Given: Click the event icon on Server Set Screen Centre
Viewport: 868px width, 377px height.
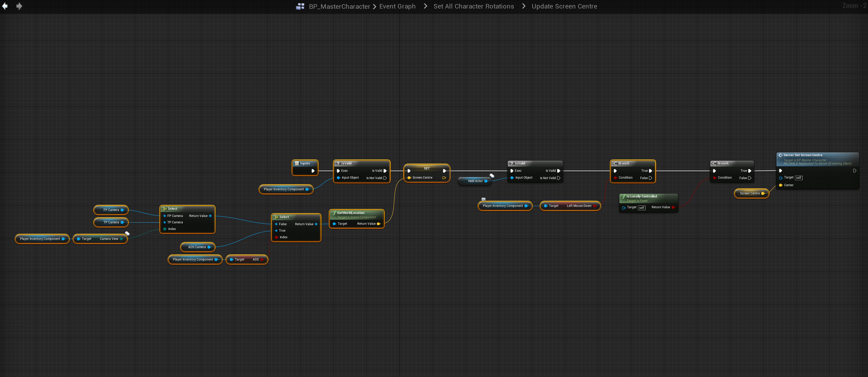Looking at the screenshot, I should (x=780, y=155).
